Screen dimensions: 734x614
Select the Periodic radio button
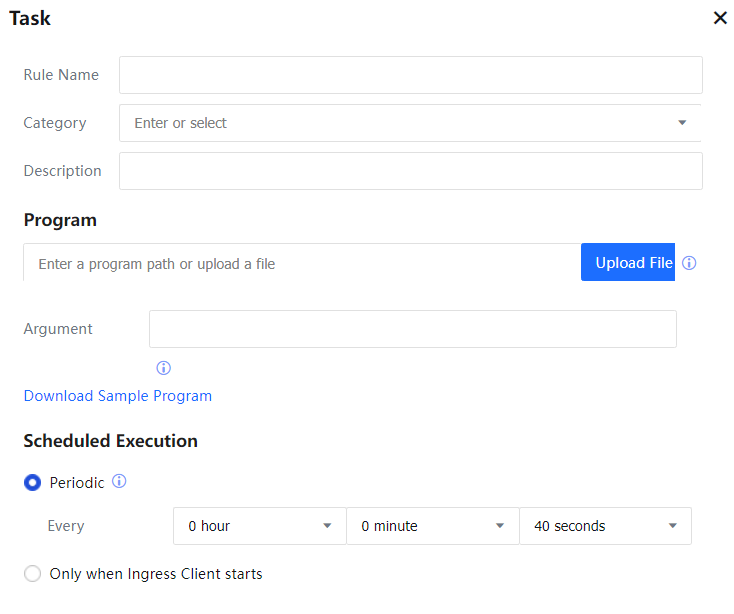point(33,483)
